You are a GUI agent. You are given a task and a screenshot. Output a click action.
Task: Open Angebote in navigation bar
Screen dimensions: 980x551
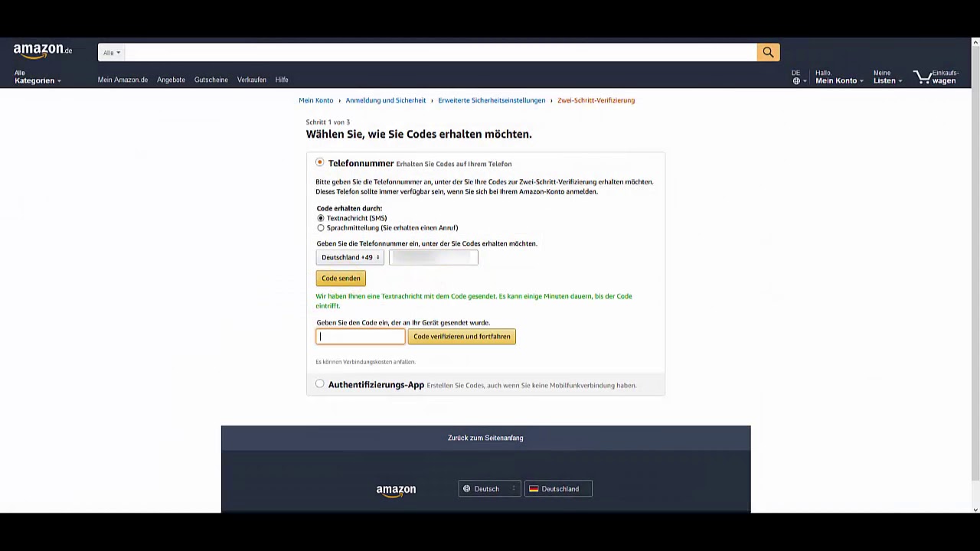[171, 80]
